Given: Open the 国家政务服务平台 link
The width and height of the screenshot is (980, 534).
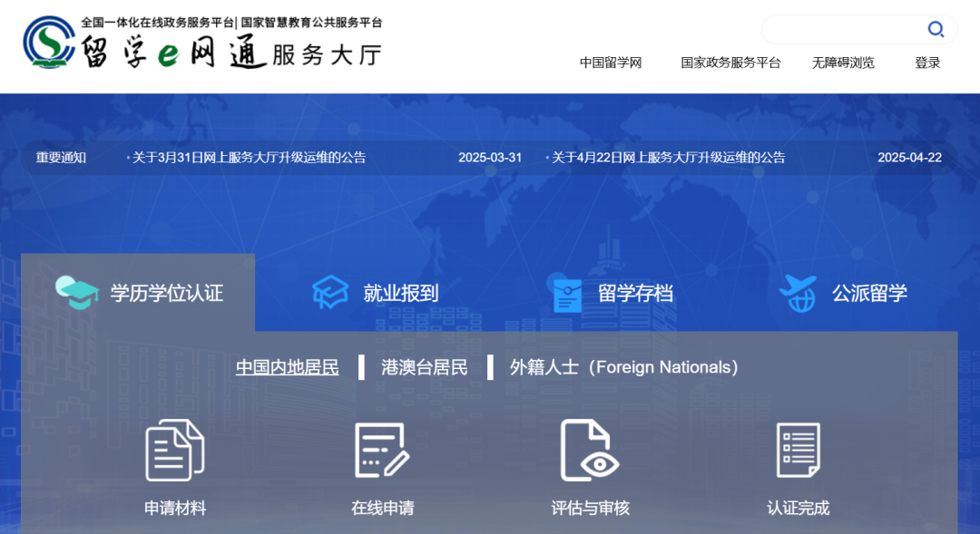Looking at the screenshot, I should click(730, 63).
